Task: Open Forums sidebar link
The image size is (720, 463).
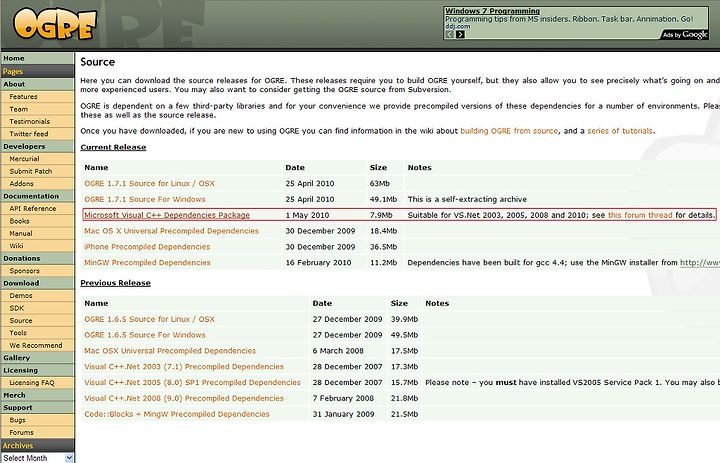Action: click(x=21, y=432)
